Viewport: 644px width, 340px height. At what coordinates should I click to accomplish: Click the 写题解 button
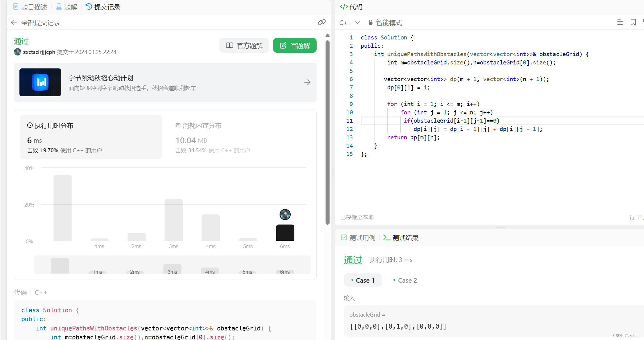coord(295,46)
